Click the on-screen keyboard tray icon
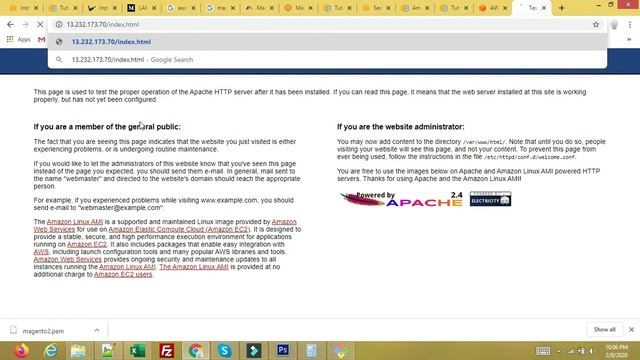640x360 pixels. point(542,351)
